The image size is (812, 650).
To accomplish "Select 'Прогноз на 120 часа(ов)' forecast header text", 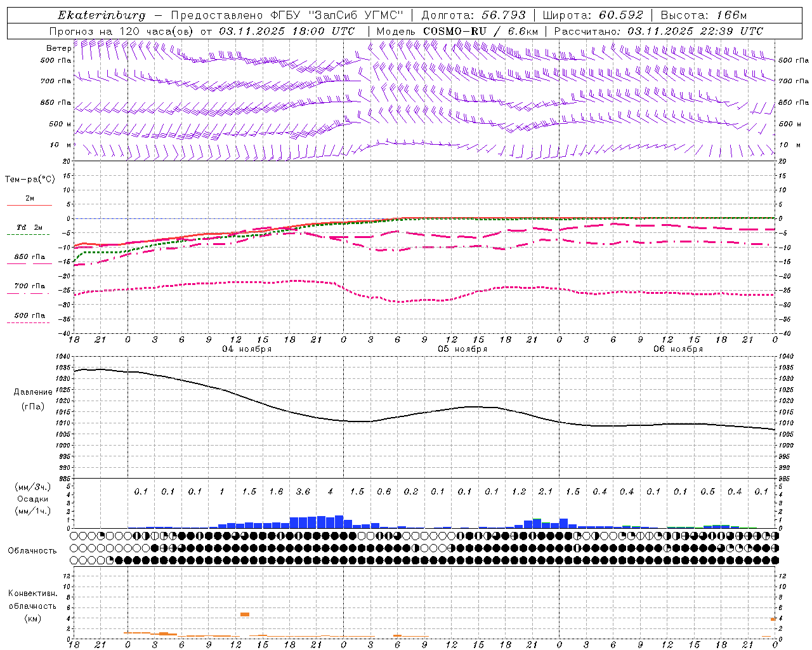I will tap(122, 31).
